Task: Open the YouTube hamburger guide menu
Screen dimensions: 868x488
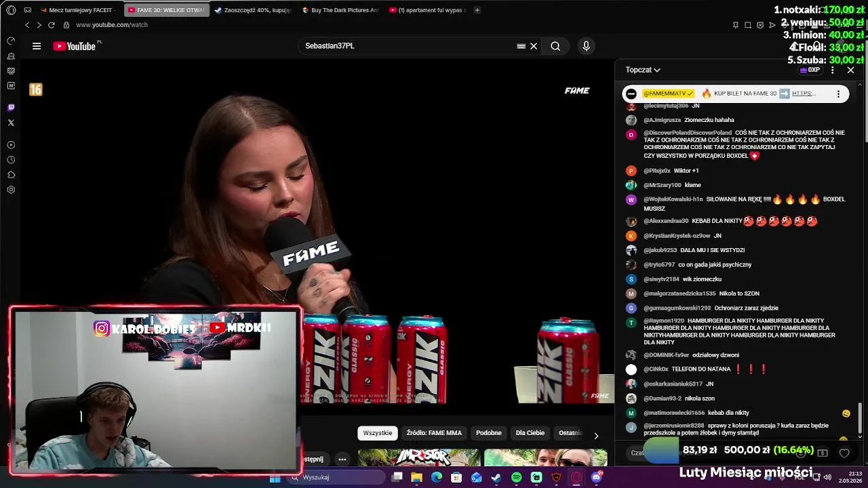Action: point(37,46)
